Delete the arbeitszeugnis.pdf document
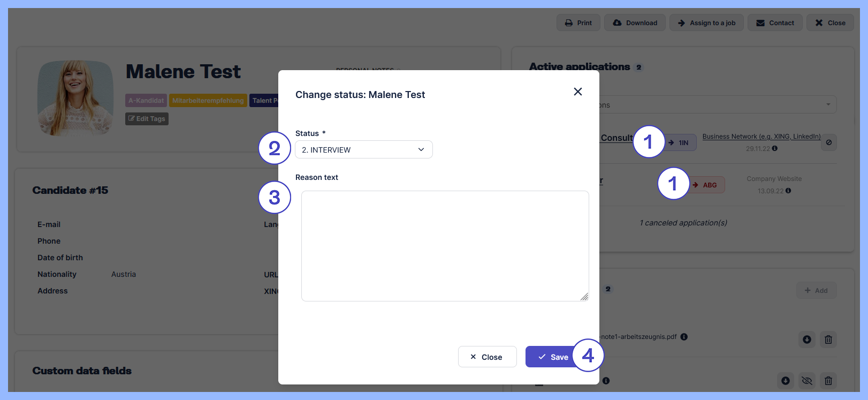The width and height of the screenshot is (868, 400). (828, 339)
